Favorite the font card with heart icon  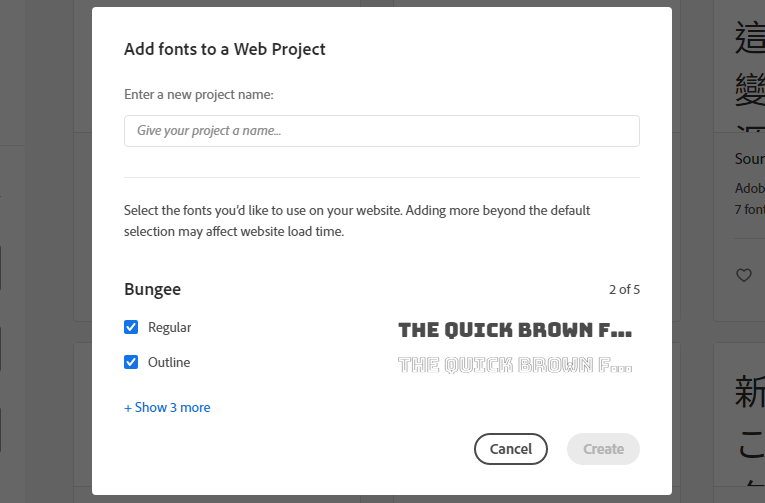[744, 275]
